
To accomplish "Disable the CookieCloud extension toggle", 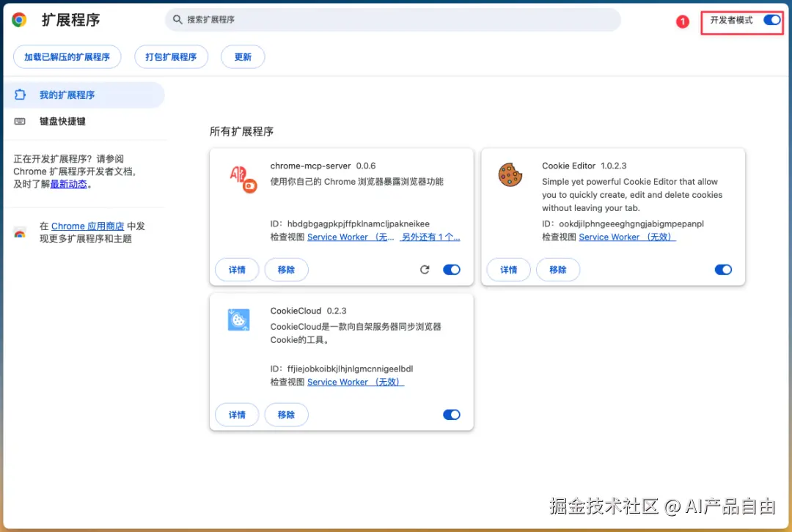I will [452, 415].
